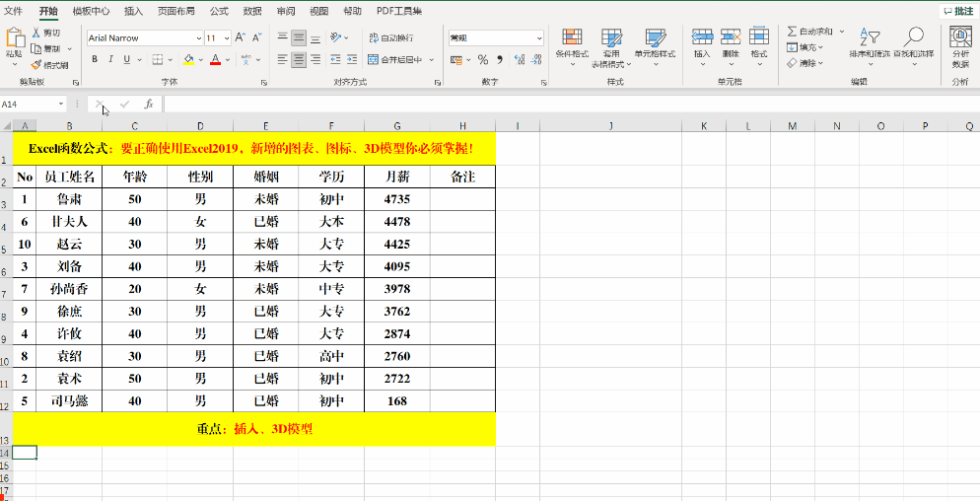Toggle left horizontal alignment
980x501 pixels.
(x=283, y=59)
